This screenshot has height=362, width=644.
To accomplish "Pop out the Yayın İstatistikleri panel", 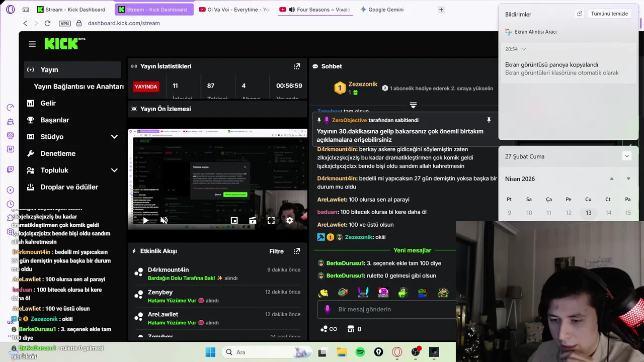I will pos(297,66).
